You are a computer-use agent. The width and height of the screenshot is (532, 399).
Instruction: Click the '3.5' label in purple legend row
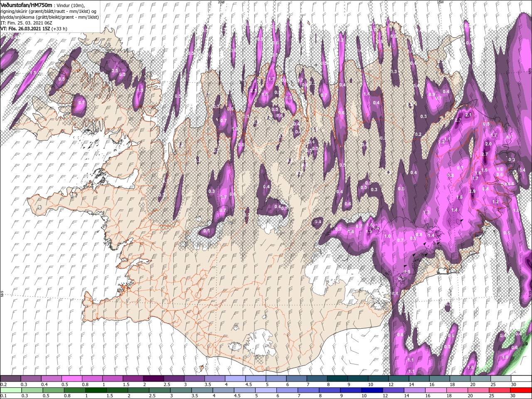pos(208,384)
